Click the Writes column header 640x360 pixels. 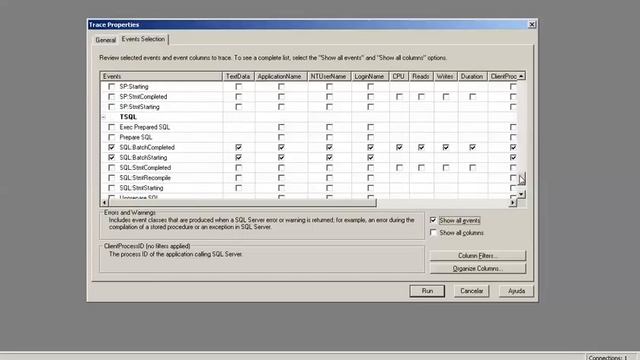pos(445,76)
